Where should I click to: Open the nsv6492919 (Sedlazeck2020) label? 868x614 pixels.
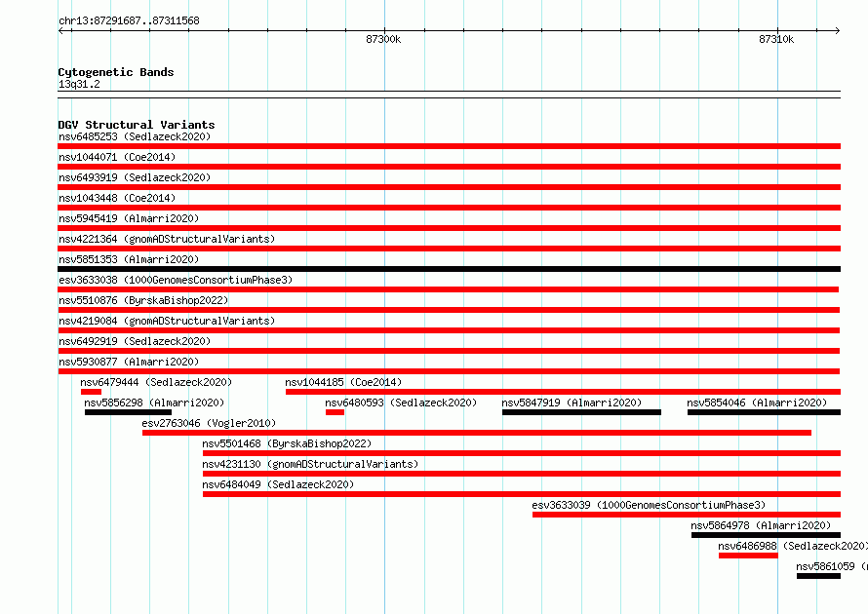(x=135, y=341)
